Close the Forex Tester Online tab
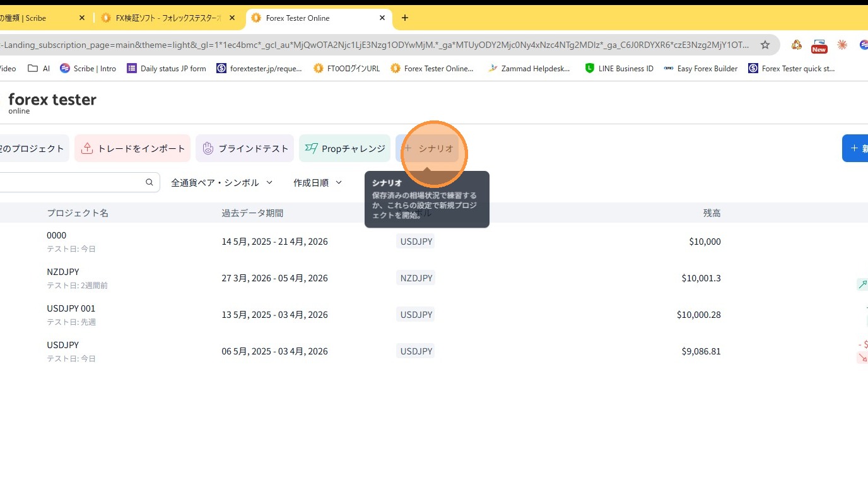The height and width of the screenshot is (485, 868). tap(382, 18)
